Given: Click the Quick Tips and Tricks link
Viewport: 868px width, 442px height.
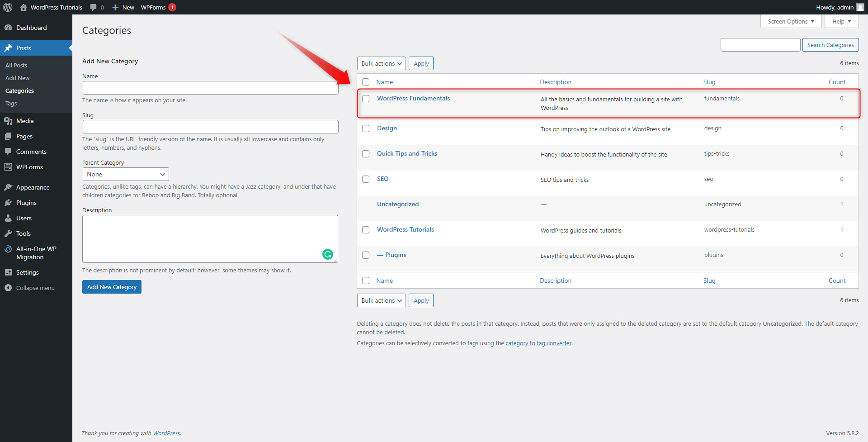Looking at the screenshot, I should coord(407,153).
